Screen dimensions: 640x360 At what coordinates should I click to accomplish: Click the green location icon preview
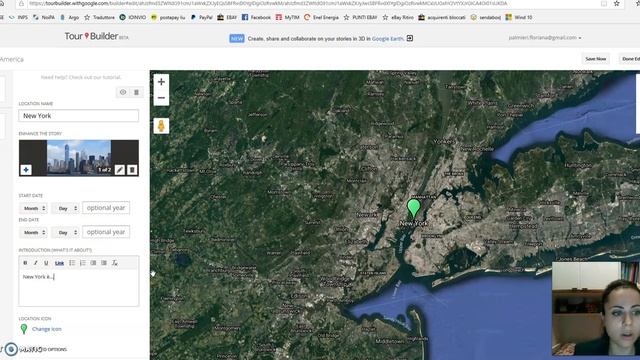(24, 329)
